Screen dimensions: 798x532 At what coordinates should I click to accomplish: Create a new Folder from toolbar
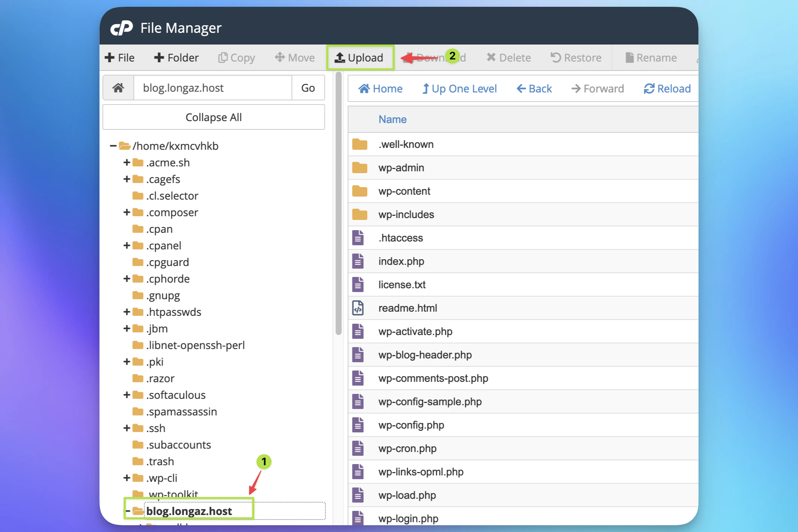[x=176, y=58]
